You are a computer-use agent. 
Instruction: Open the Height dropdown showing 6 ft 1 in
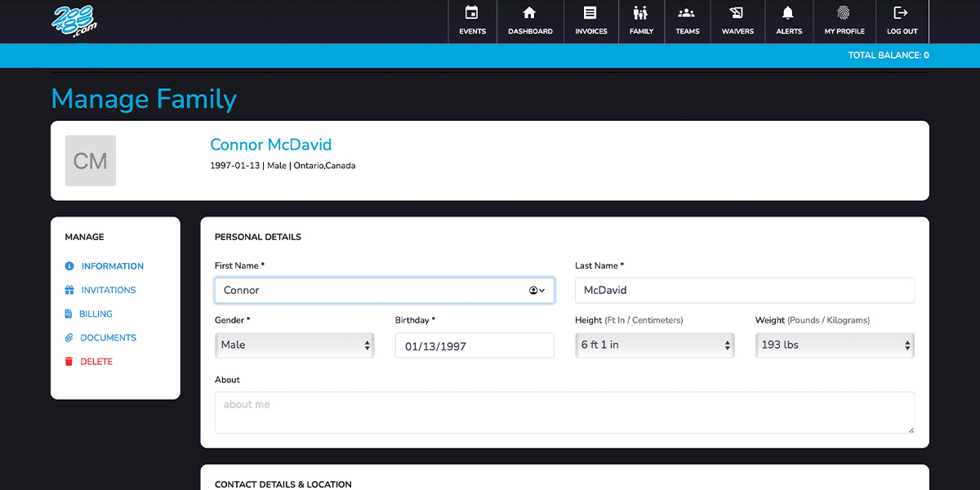tap(654, 345)
